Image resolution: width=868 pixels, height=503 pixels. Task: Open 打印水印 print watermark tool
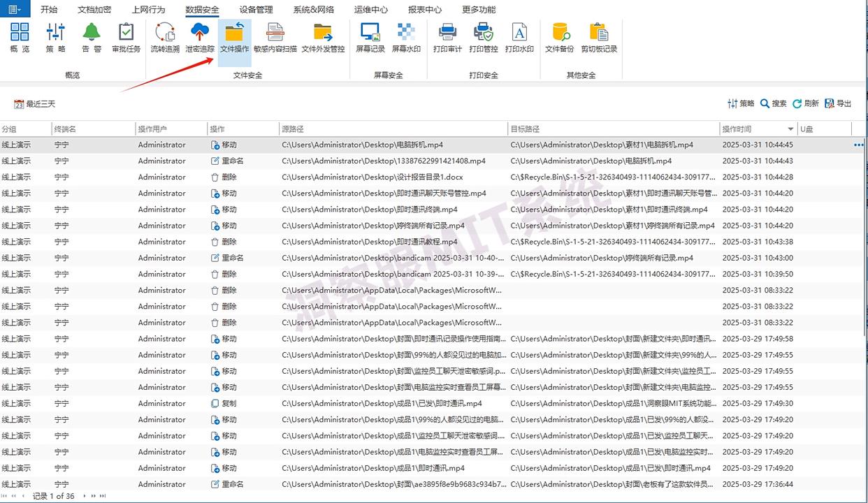519,38
